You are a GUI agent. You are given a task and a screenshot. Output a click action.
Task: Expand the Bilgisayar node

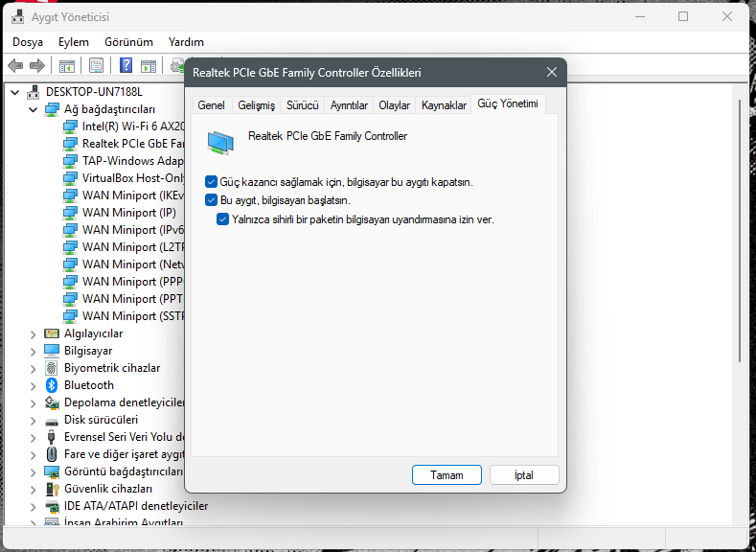tap(33, 352)
